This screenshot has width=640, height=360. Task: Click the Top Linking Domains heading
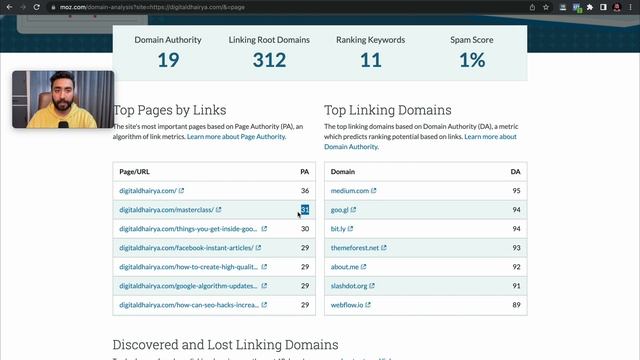(x=388, y=110)
